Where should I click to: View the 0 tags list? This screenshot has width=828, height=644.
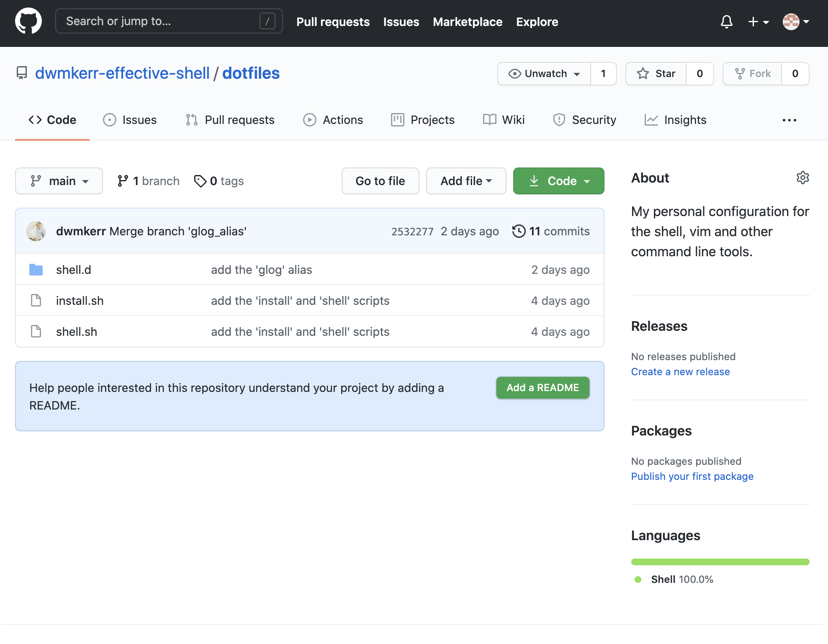point(219,181)
